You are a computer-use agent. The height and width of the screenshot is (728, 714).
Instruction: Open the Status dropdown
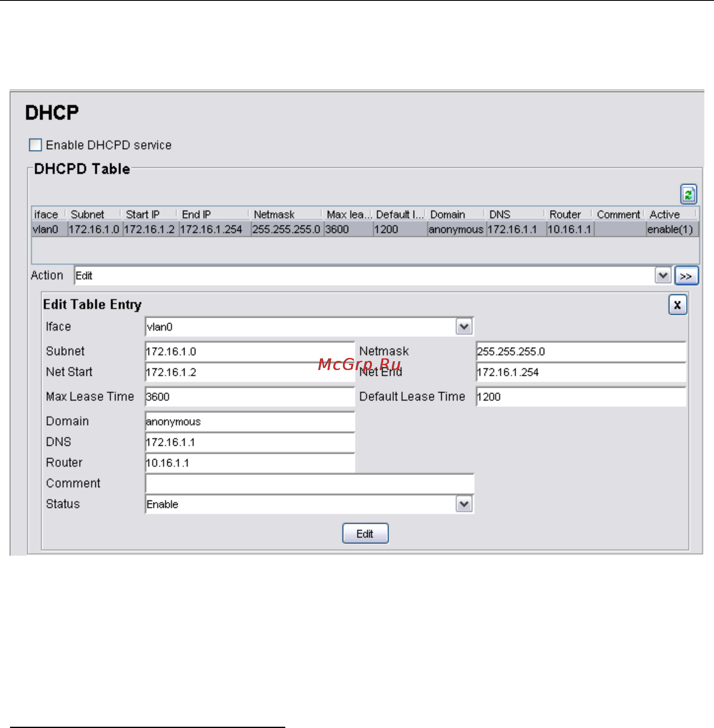(464, 504)
